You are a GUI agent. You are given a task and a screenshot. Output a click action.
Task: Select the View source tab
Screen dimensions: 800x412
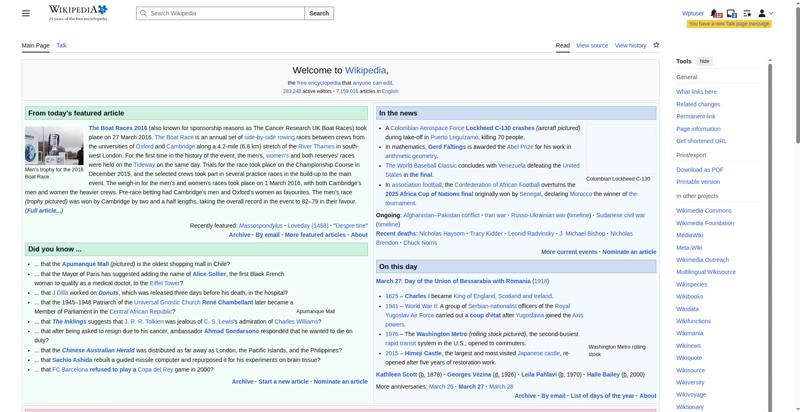pyautogui.click(x=592, y=45)
